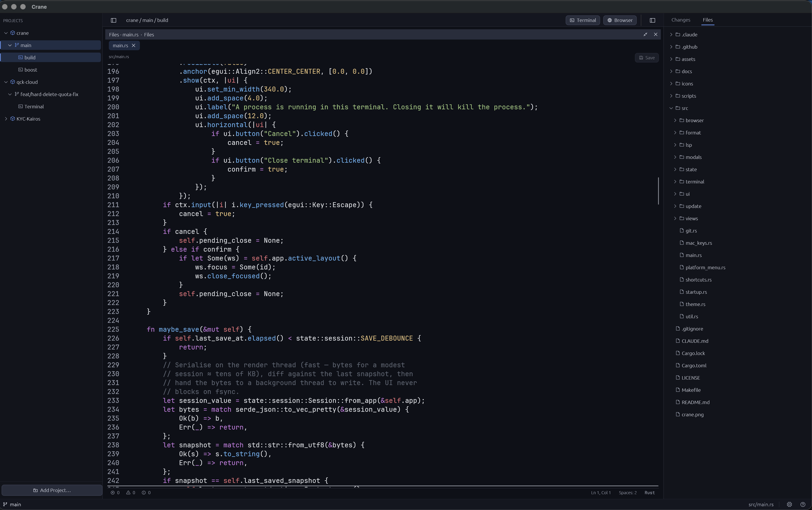
Task: Collapse the main branch chevron
Action: tap(10, 45)
